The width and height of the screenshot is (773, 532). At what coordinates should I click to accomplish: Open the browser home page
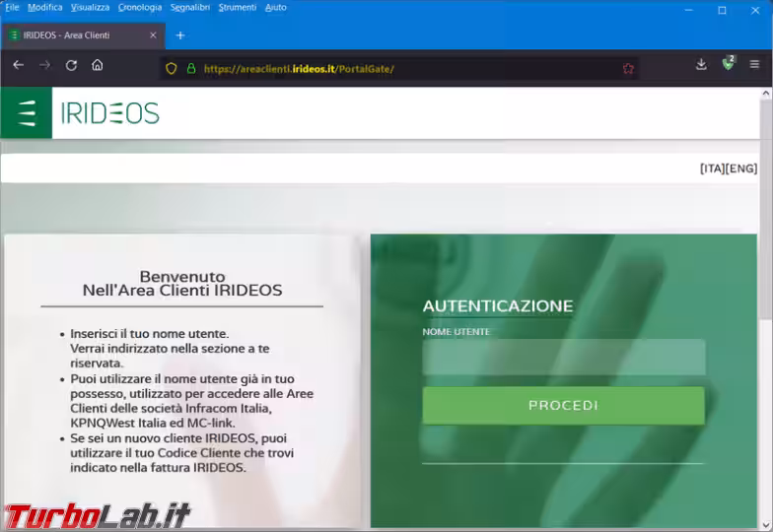[98, 65]
